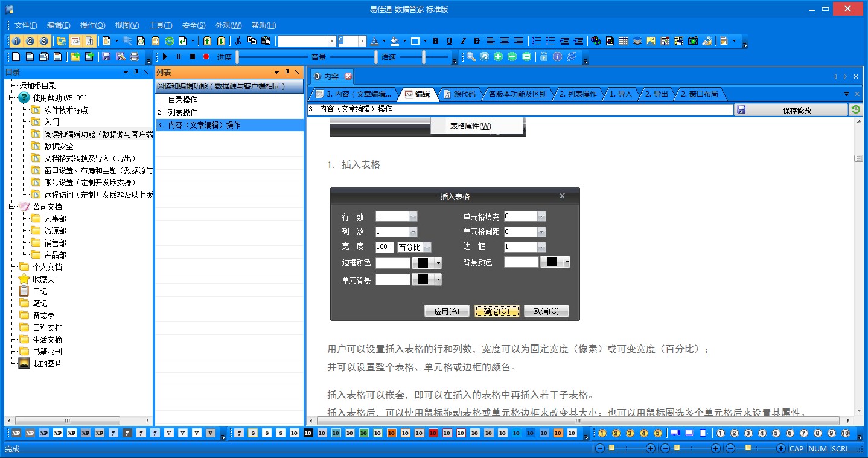This screenshot has width=868, height=458.
Task: Toggle Strikethrough formatting
Action: coord(477,41)
